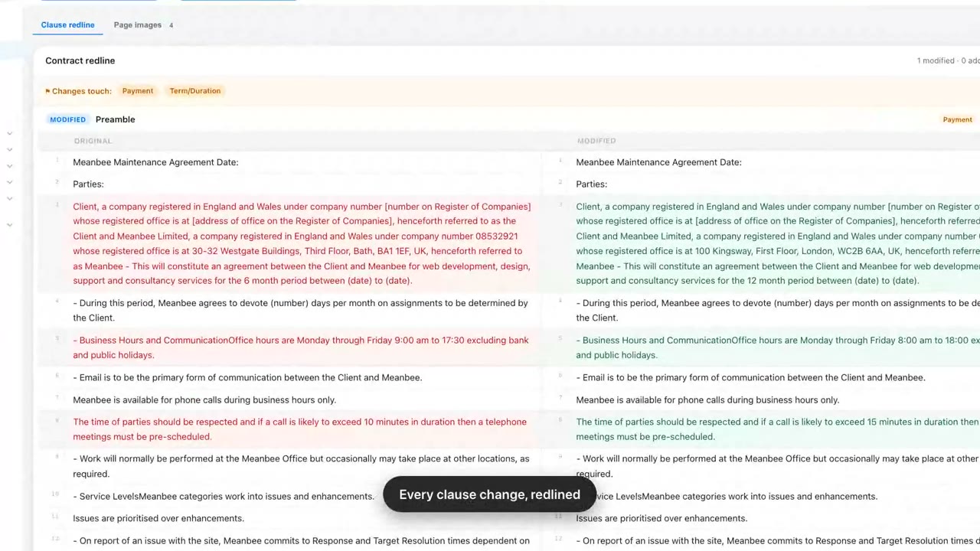Screen dimensions: 980x551
Task: Click the MODIFIED badge next to Preamble
Action: pos(67,119)
